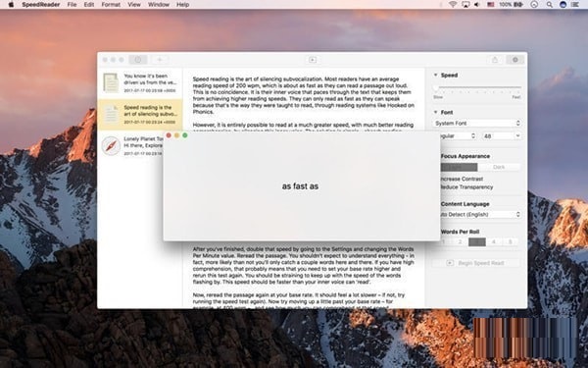Image resolution: width=588 pixels, height=368 pixels.
Task: Select the Dark focus appearance option
Action: (499, 167)
